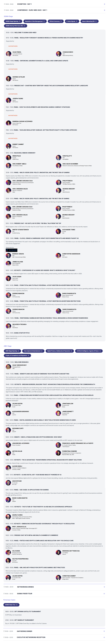Remove Regulation & Risk Management chip
This screenshot has width=109, height=644.
(44, 21)
